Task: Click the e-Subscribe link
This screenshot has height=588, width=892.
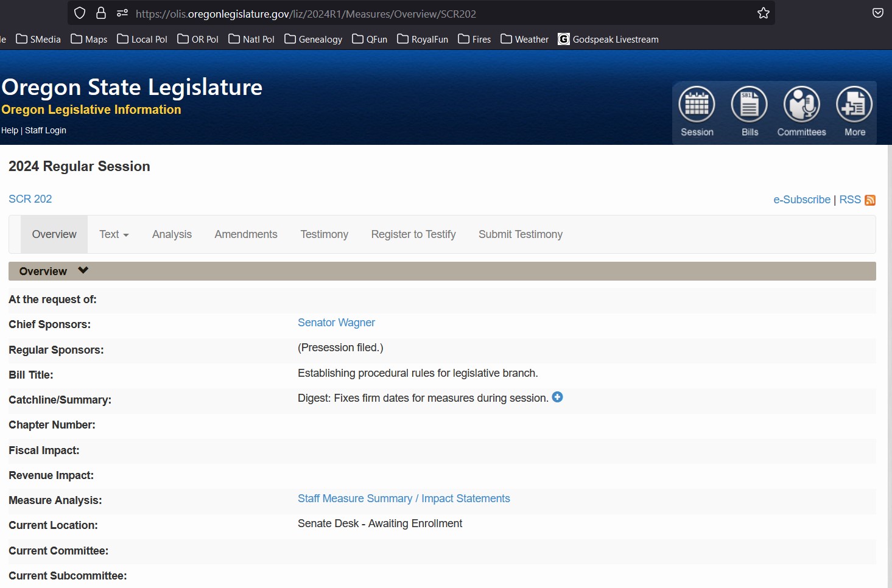Action: pyautogui.click(x=802, y=200)
